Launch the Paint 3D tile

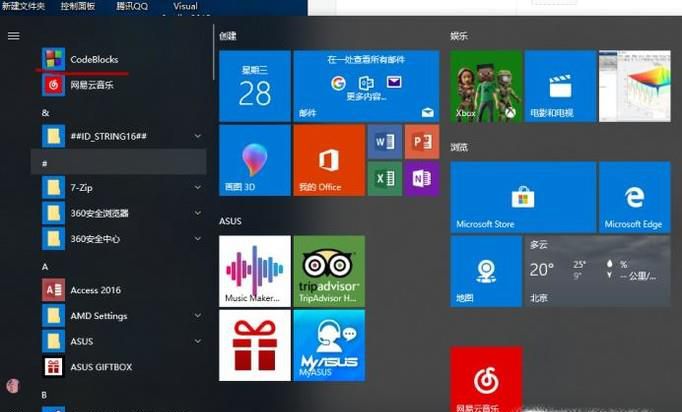pyautogui.click(x=254, y=160)
